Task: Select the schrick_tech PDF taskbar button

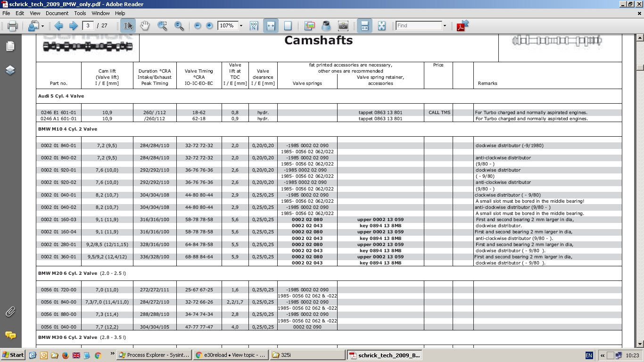Action: point(384,355)
